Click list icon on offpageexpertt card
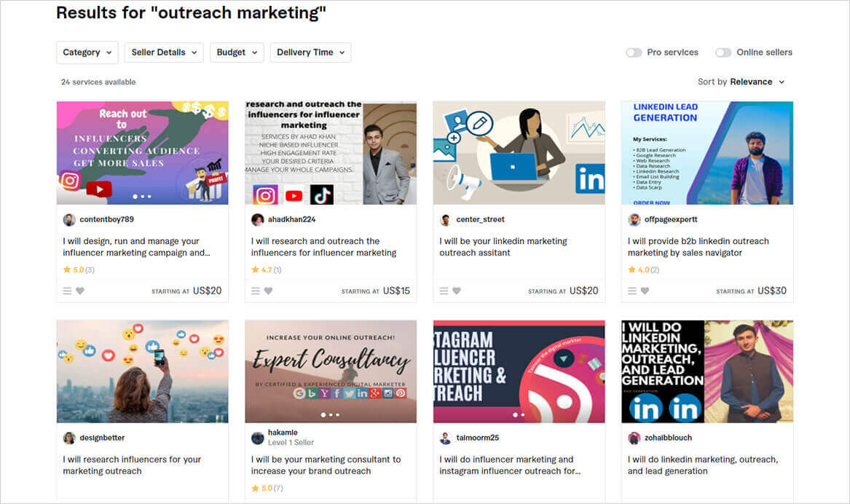This screenshot has width=850, height=504. click(632, 291)
